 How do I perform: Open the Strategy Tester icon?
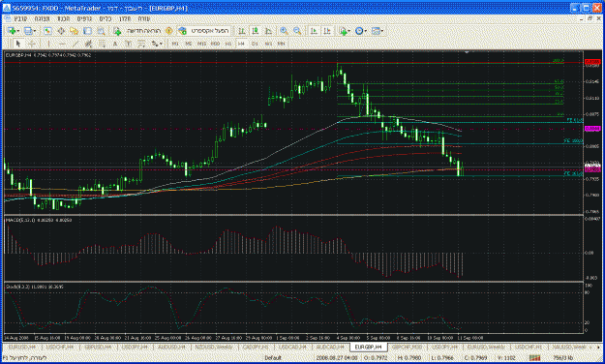pyautogui.click(x=101, y=31)
